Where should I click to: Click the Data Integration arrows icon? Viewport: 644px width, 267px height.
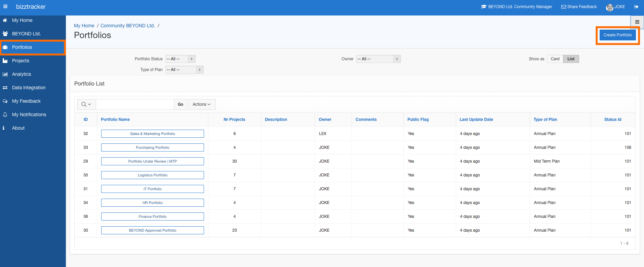click(5, 88)
